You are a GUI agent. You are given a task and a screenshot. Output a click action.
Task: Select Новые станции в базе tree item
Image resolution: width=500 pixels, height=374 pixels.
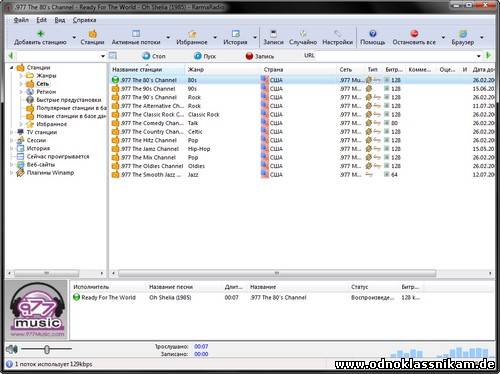[71, 116]
